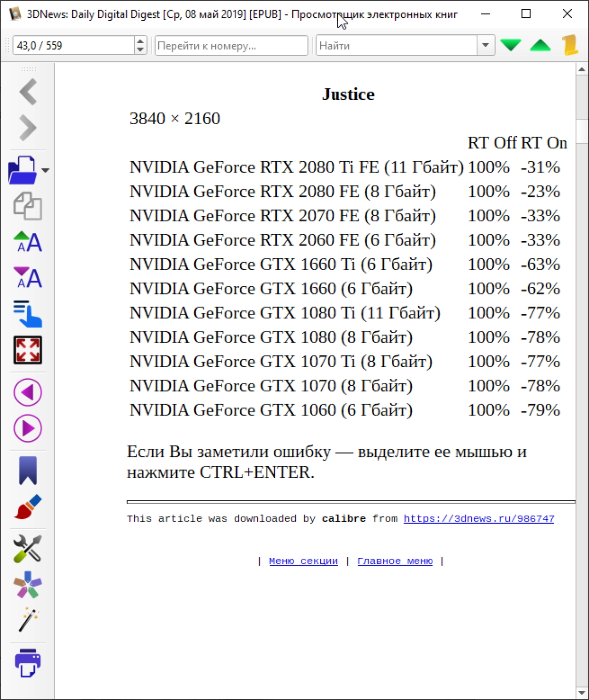Click the '-33%' value in the RTX 2070 row
This screenshot has width=589, height=700.
point(540,216)
